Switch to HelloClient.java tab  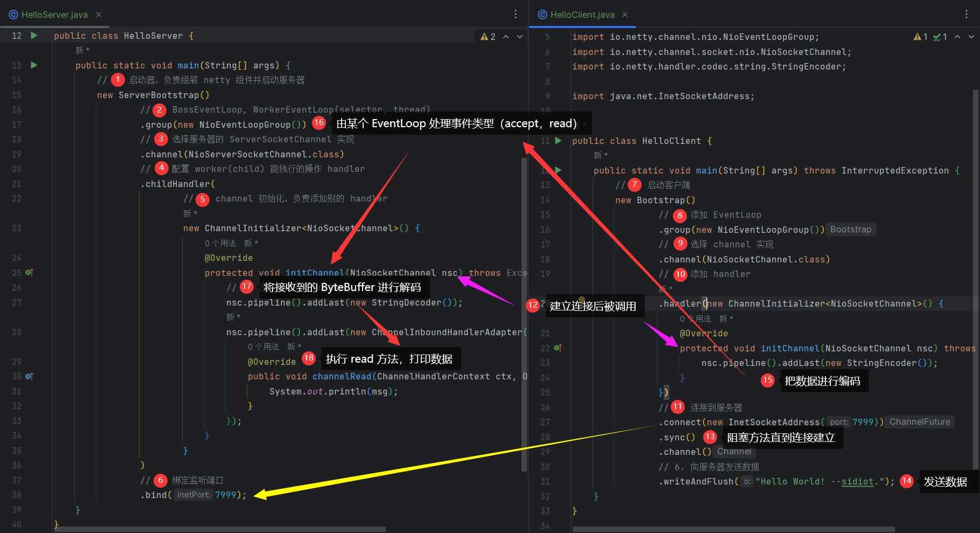coord(582,15)
